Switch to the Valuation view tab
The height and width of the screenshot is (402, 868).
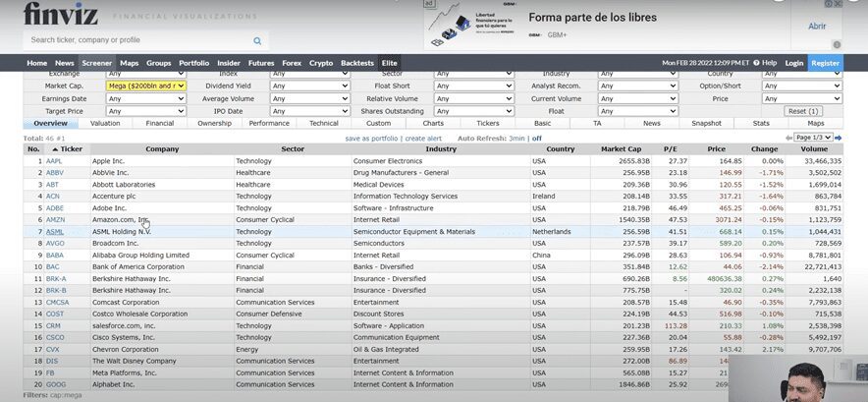click(x=105, y=124)
